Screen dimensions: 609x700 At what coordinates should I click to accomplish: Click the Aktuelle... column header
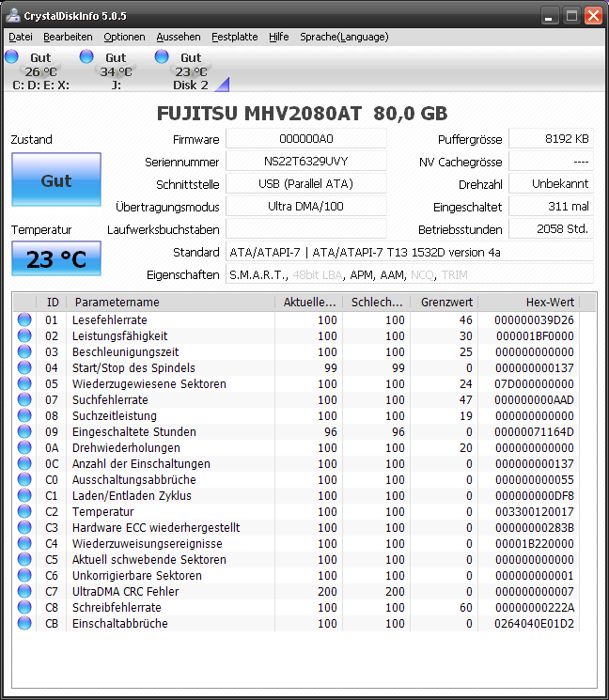(309, 303)
